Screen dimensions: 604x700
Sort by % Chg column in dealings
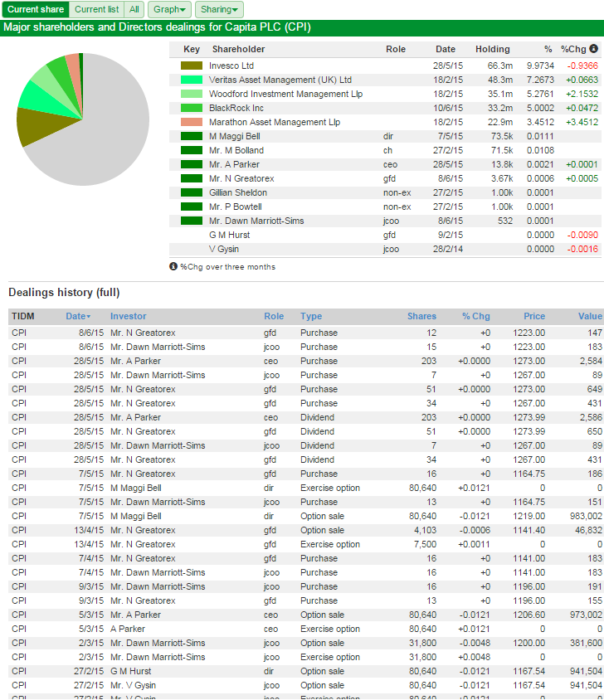tap(475, 316)
